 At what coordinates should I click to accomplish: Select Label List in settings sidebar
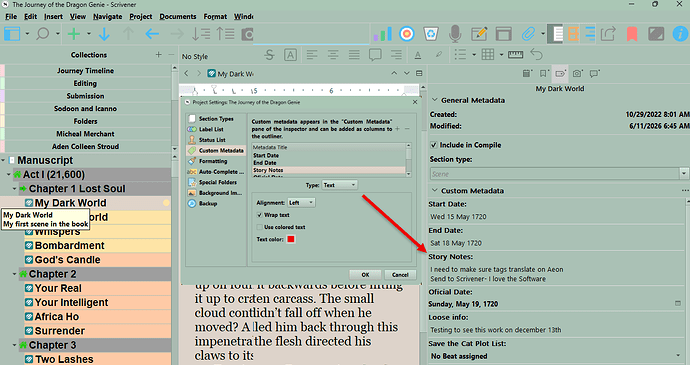[211, 129]
